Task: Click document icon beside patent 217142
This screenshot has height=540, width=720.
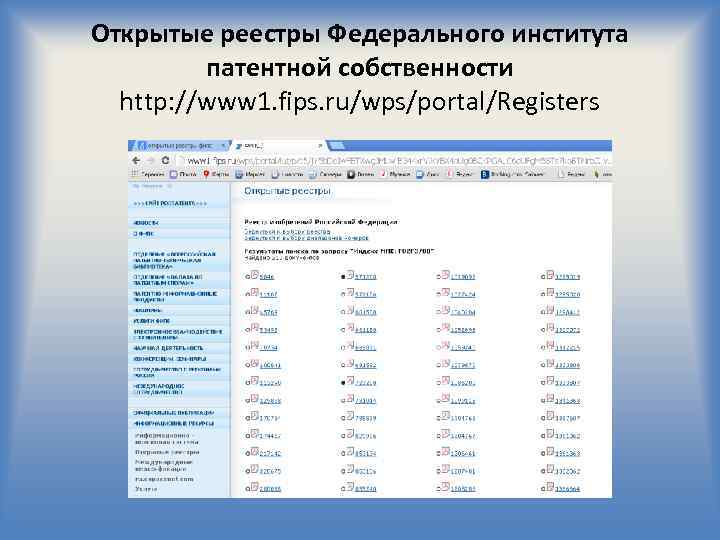Action: (254, 452)
